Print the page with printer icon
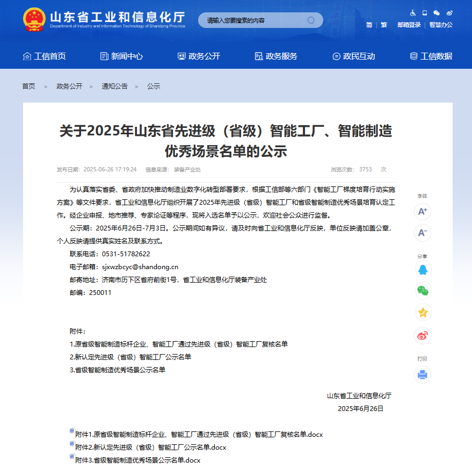The height and width of the screenshot is (476, 472). 423,374
